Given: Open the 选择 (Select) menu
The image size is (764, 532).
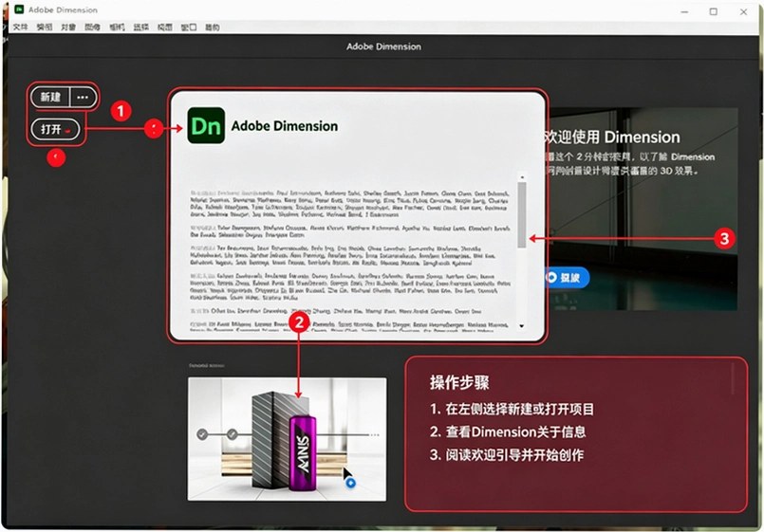Looking at the screenshot, I should pos(140,28).
